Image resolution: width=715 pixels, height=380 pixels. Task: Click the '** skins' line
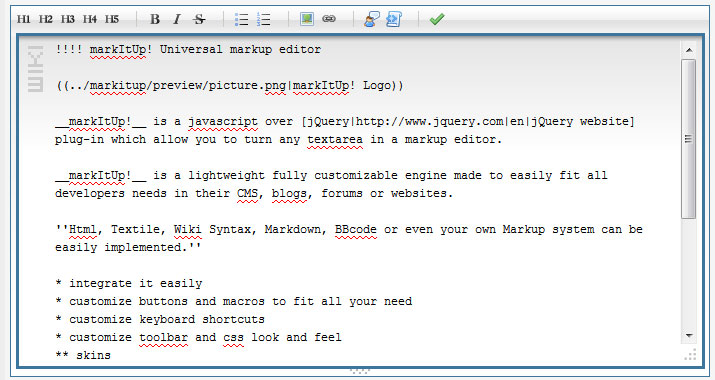pos(83,355)
